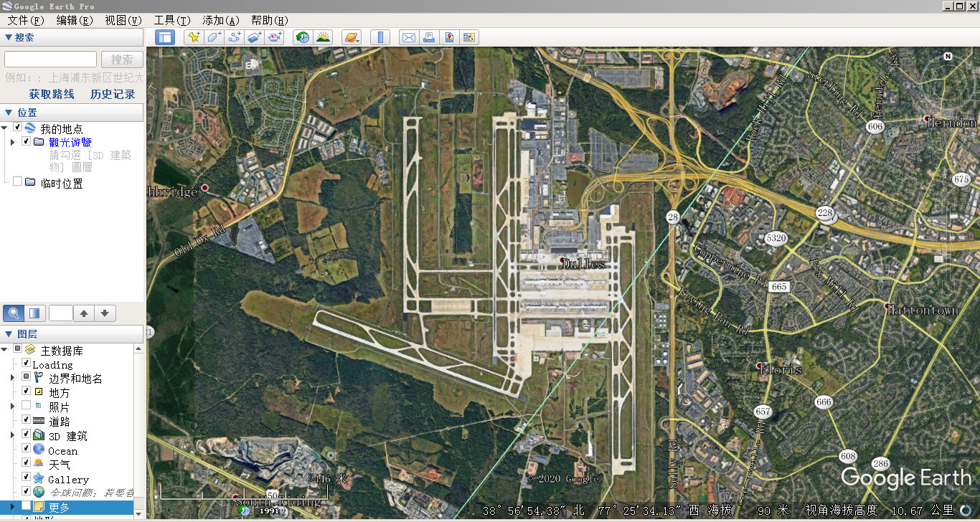Image resolution: width=980 pixels, height=522 pixels.
Task: Click the save image toolbar icon
Action: pyautogui.click(x=449, y=37)
